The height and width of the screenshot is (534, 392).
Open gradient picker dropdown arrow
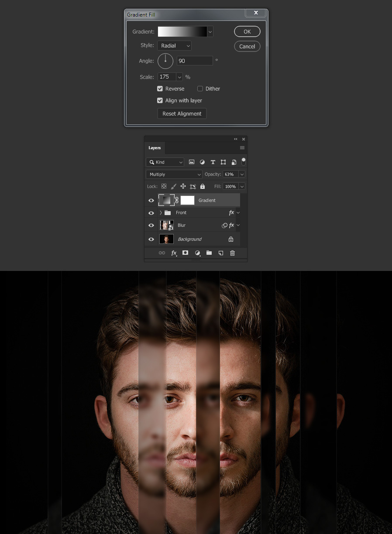pos(210,31)
